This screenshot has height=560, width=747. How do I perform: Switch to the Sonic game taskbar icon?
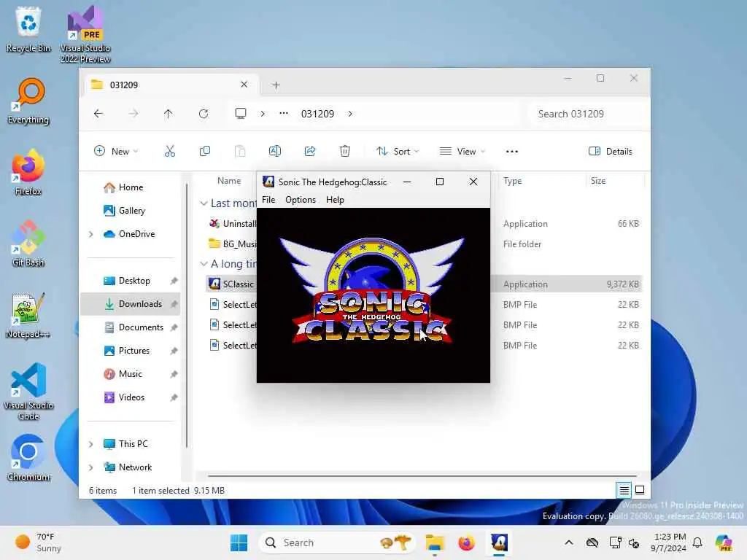[x=499, y=542]
